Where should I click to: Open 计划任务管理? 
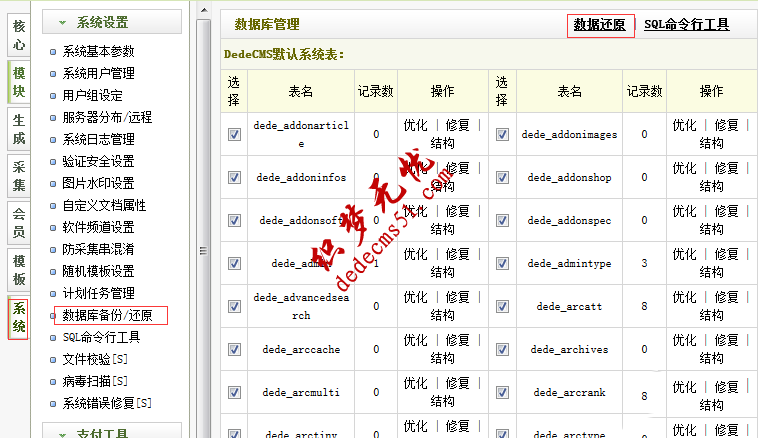98,293
